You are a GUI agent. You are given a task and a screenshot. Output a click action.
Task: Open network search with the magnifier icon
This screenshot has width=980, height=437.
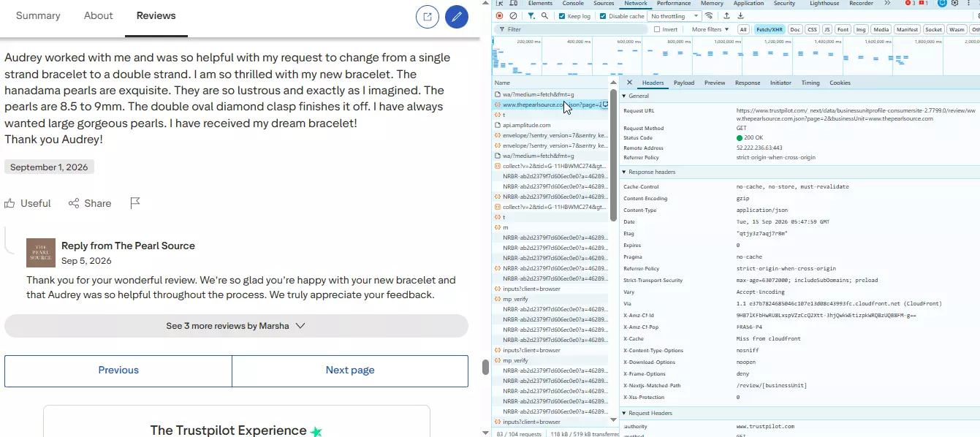coord(546,16)
